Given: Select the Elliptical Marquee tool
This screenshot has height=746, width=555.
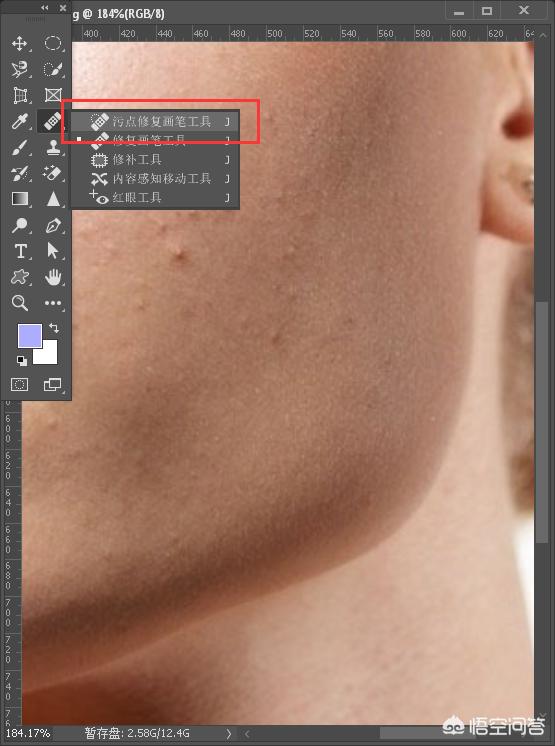Looking at the screenshot, I should tap(53, 43).
